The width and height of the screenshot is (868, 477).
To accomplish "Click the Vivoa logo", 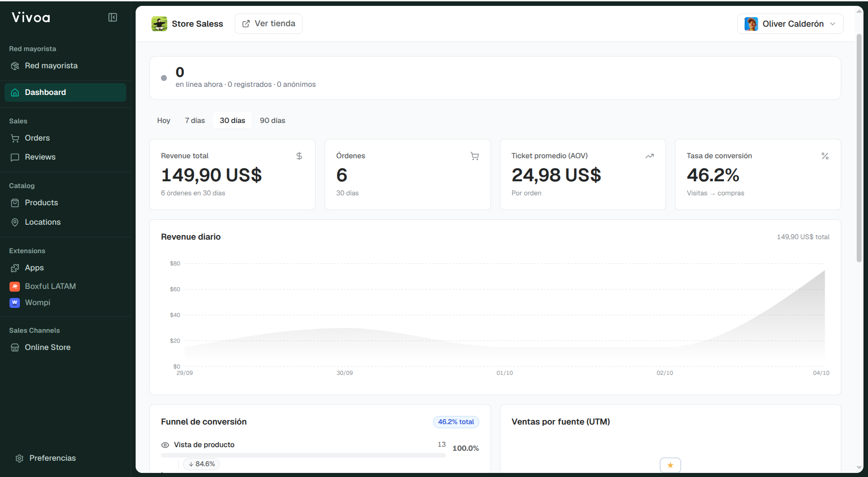I will point(31,18).
